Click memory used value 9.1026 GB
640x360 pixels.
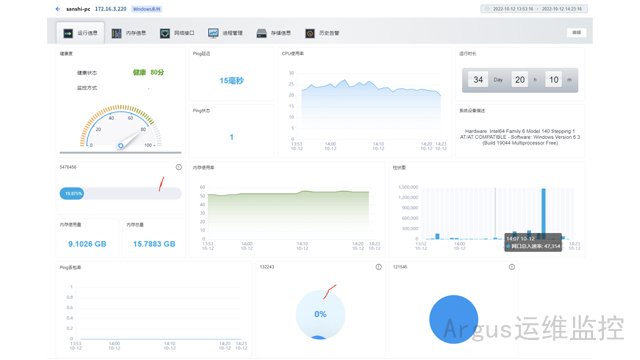click(87, 244)
